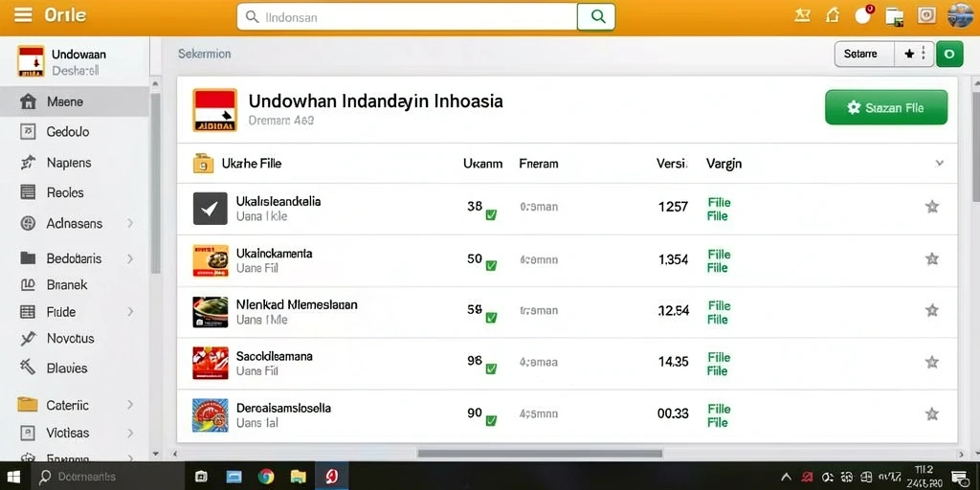
Task: Expand the Caterlic chevron
Action: [130, 405]
